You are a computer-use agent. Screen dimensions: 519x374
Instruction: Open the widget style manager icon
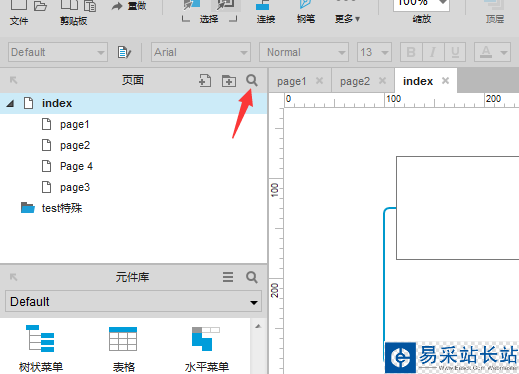click(x=124, y=52)
